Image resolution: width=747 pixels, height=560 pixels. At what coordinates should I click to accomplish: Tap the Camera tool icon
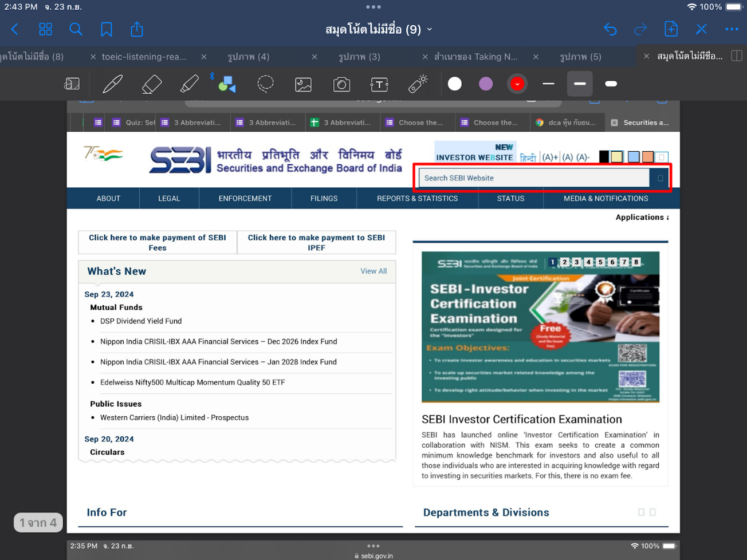click(341, 85)
